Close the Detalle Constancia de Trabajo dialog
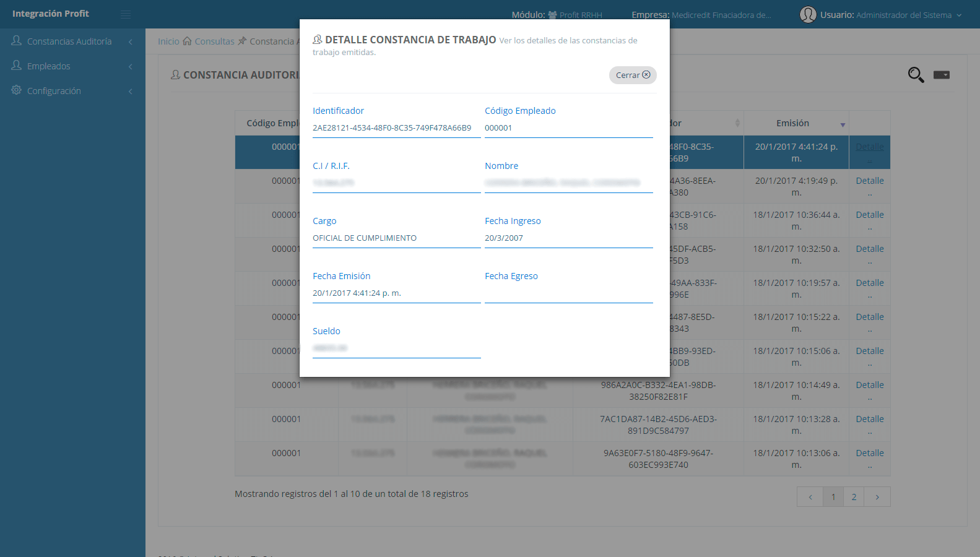Screen dimensions: 980x557 (633, 75)
